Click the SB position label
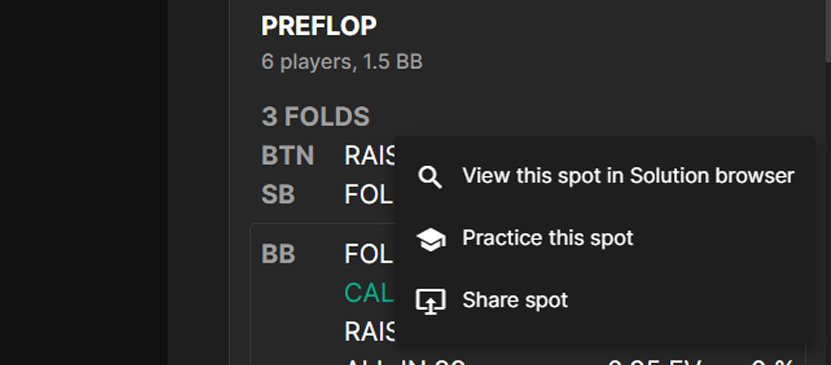831x365 pixels. 278,195
